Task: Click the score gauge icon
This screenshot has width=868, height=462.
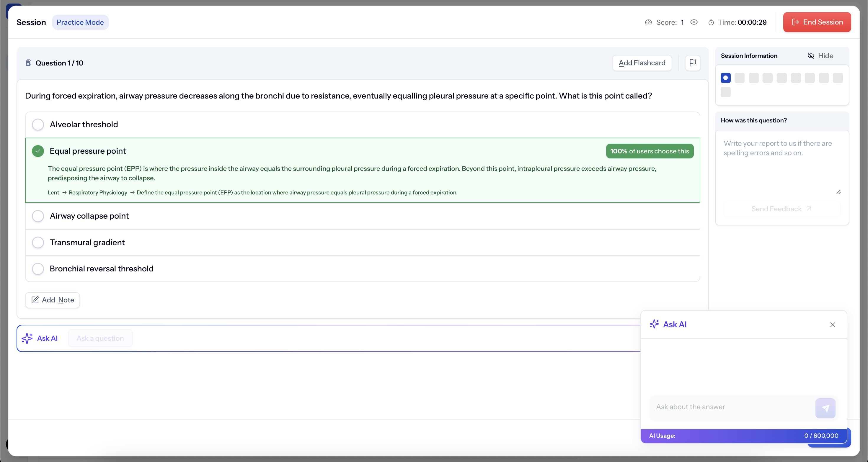Action: (648, 22)
